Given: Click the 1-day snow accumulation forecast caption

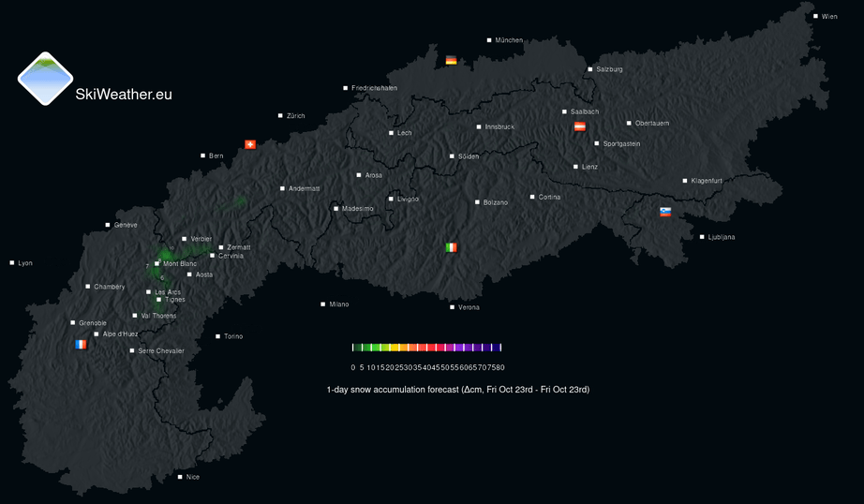Looking at the screenshot, I should pos(458,390).
